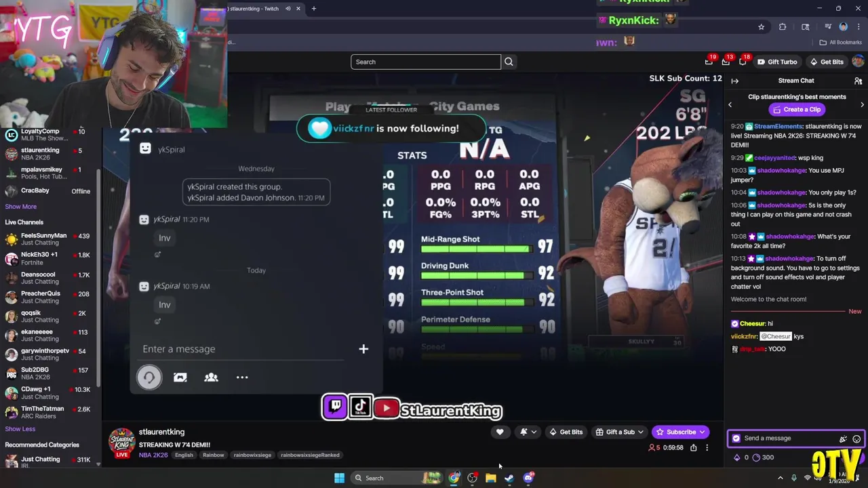Open the Twitch user avatar menu
Screen dimensions: 868x488
(858, 62)
